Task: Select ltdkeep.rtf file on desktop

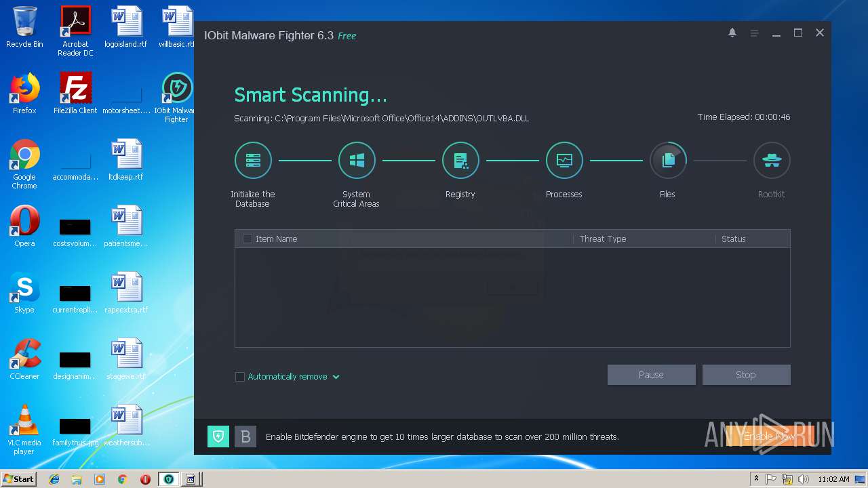Action: pos(126,160)
